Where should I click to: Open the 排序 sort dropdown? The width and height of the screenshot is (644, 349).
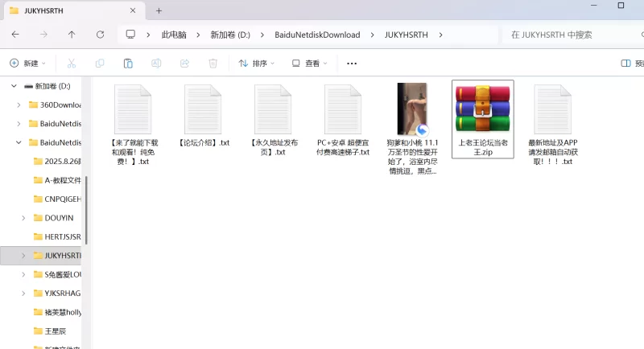257,63
